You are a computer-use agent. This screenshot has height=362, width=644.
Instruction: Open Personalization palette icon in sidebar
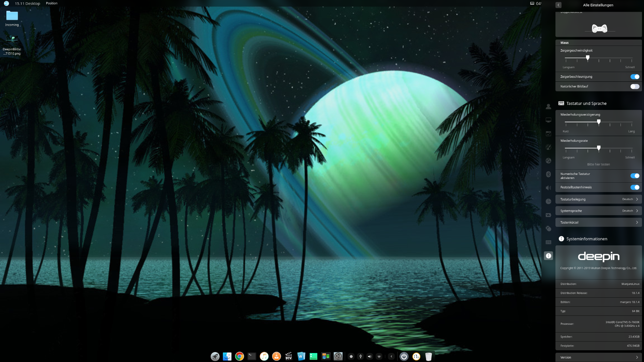(548, 147)
